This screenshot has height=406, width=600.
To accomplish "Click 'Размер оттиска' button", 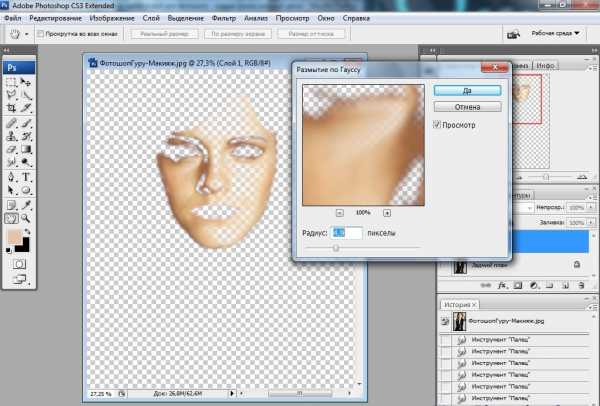I will pos(311,34).
